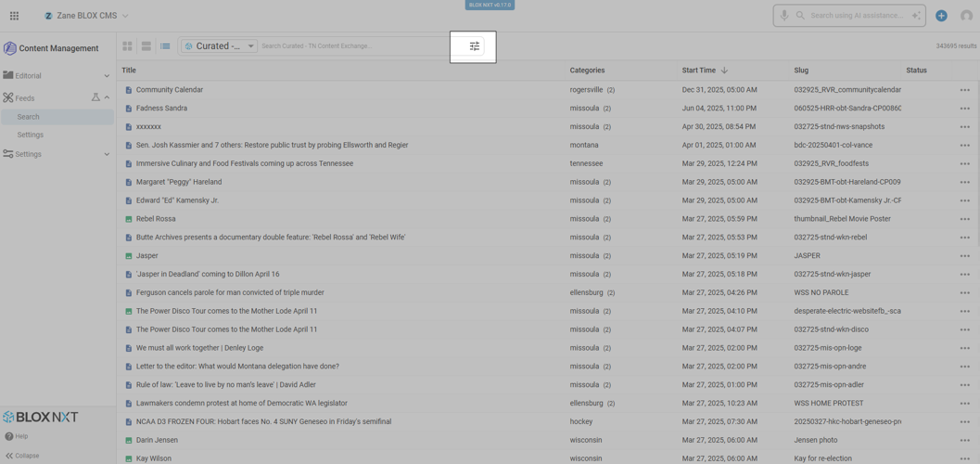
Task: Open the search filter options icon
Action: pyautogui.click(x=475, y=45)
